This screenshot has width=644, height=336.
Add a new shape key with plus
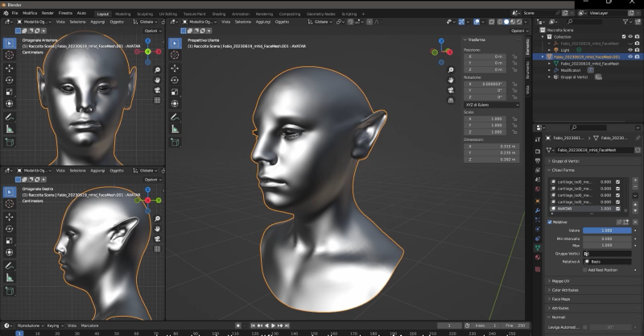635,180
